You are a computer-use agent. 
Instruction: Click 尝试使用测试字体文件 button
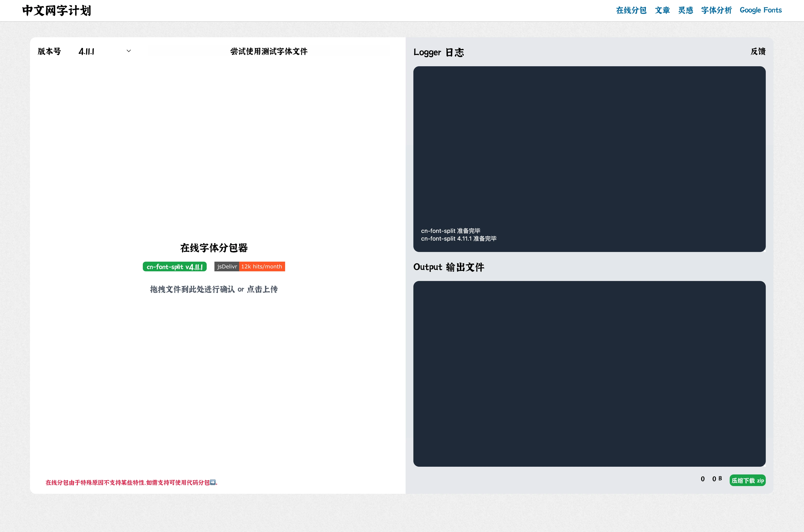[x=269, y=51]
